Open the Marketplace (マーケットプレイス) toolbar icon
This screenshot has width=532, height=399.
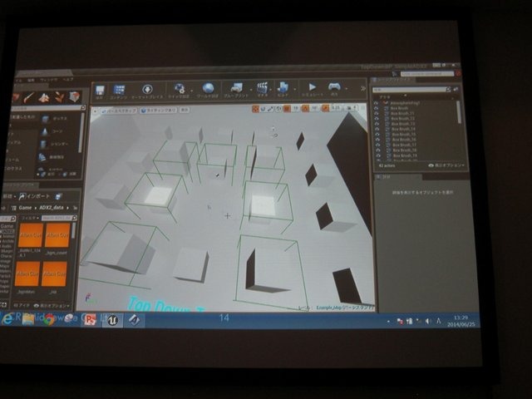tap(147, 90)
